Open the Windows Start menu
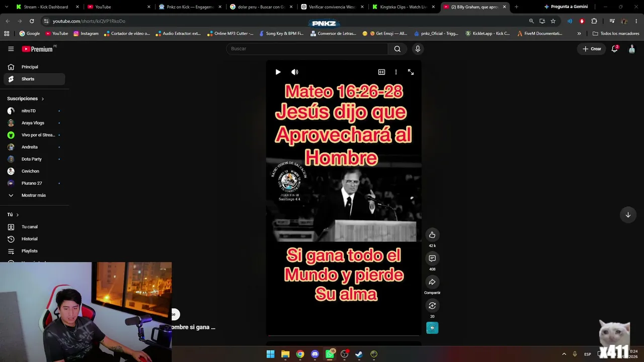Viewport: 644px width, 362px height. point(271,354)
